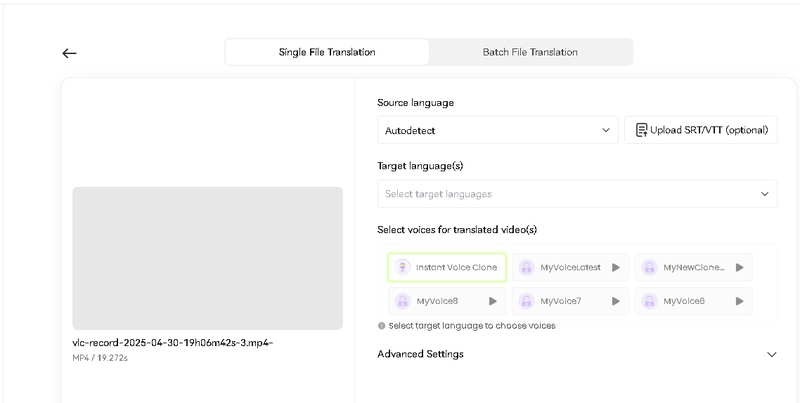The width and height of the screenshot is (800, 403).
Task: Open the Select target languages dropdown
Action: (576, 194)
